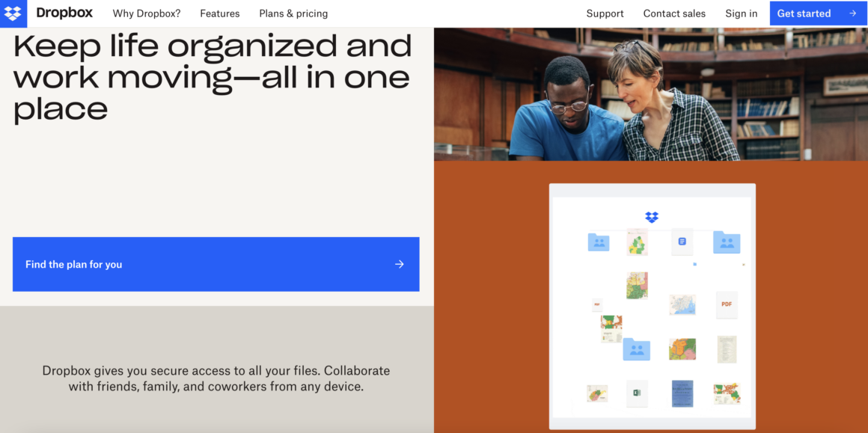The width and height of the screenshot is (868, 433).
Task: Open the Features menu
Action: tap(220, 13)
